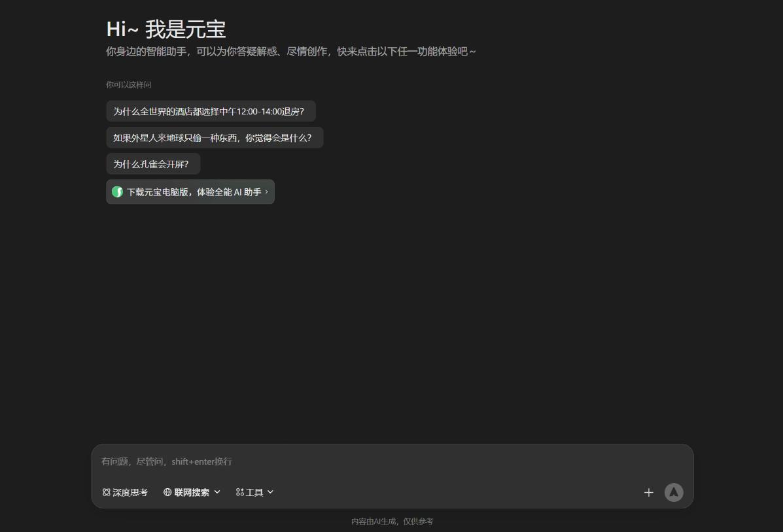Image resolution: width=783 pixels, height=532 pixels.
Task: Toggle 联网搜索 web search on or off
Action: (192, 492)
